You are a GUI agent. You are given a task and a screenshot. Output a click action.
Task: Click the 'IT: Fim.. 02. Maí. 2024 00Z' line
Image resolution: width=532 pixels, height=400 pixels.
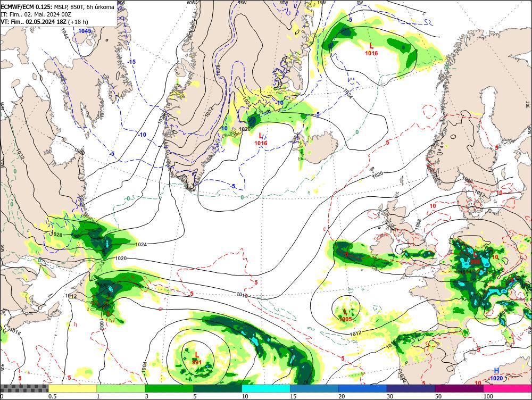pos(36,14)
